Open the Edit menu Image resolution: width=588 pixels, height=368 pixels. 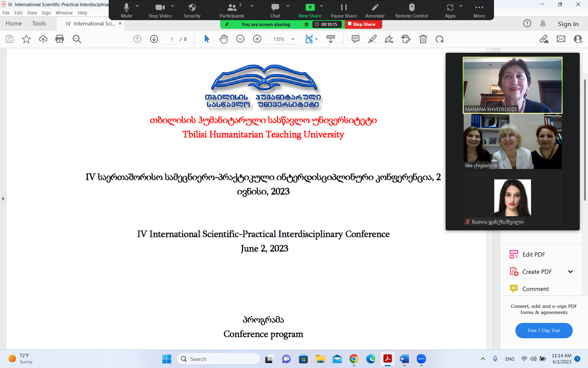(18, 13)
